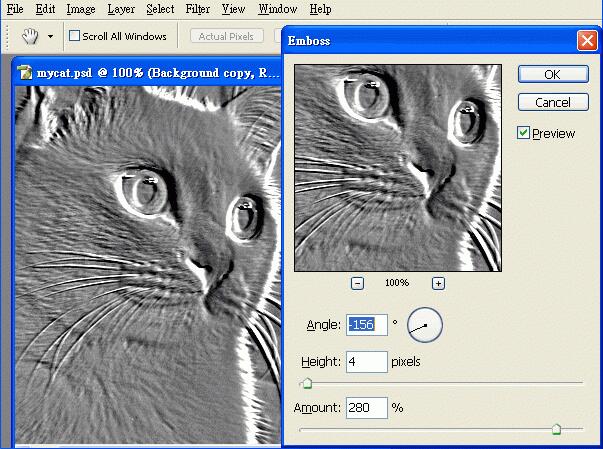The height and width of the screenshot is (449, 603).
Task: Open the Layer menu
Action: coord(121,9)
